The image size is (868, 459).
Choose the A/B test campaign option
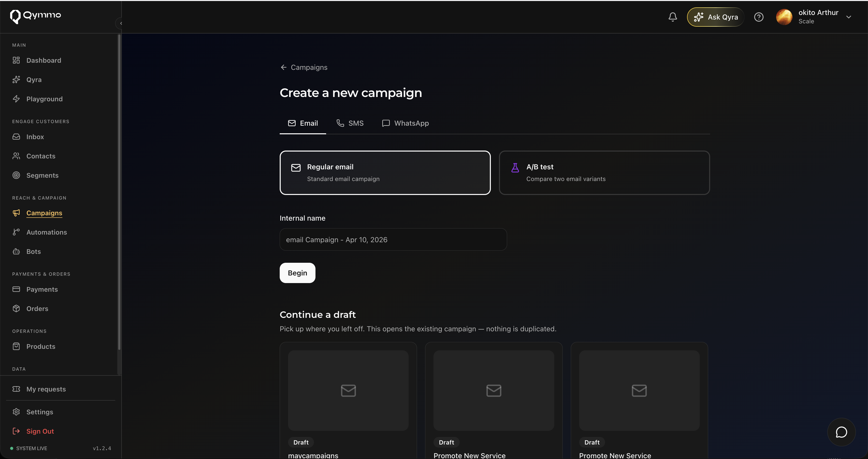point(604,173)
